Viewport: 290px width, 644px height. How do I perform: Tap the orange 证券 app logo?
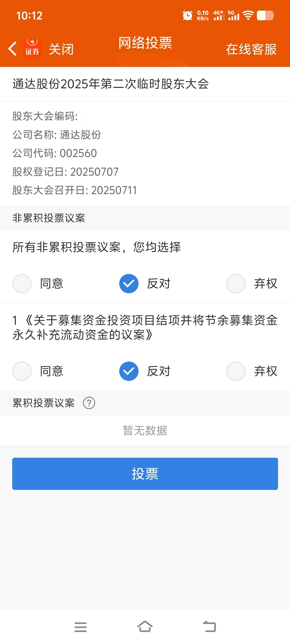32,49
